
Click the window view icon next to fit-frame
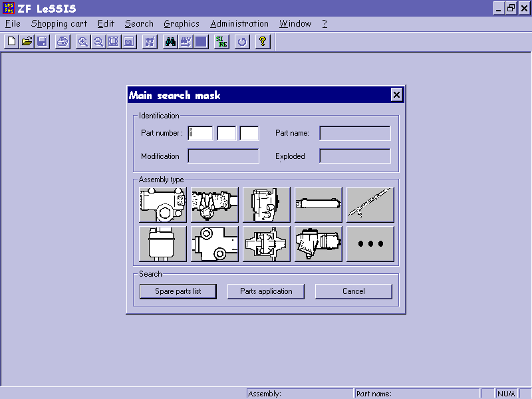tap(129, 42)
